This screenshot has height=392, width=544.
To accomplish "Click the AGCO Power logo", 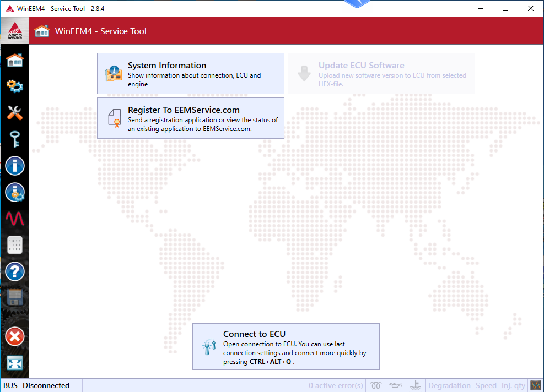I will tap(15, 31).
